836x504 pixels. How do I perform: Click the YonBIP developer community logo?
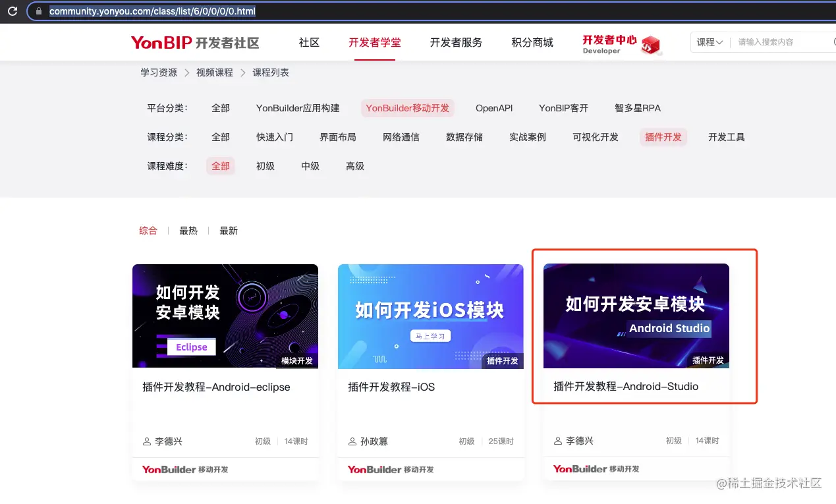(195, 43)
